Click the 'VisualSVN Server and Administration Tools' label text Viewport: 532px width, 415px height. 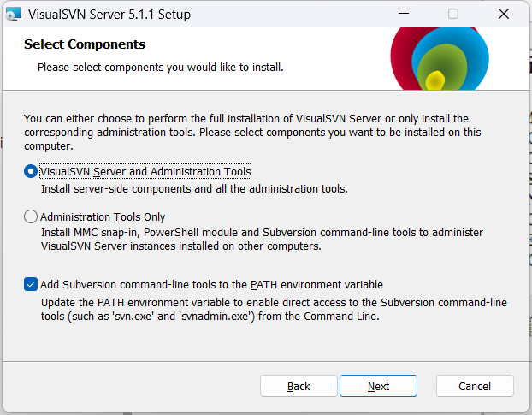145,171
